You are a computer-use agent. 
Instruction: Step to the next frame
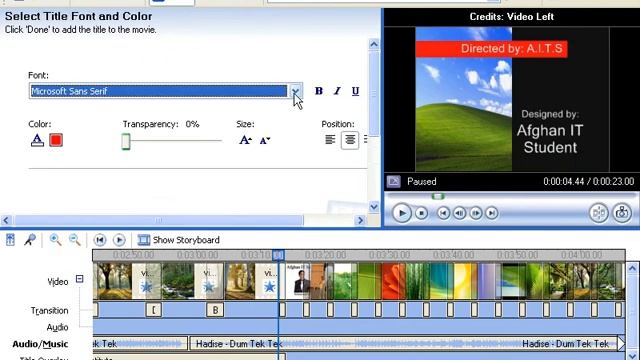click(476, 213)
